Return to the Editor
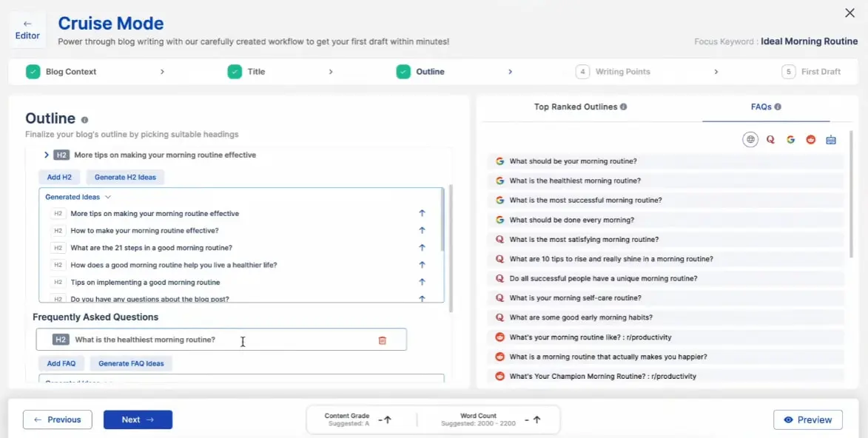 tap(27, 30)
